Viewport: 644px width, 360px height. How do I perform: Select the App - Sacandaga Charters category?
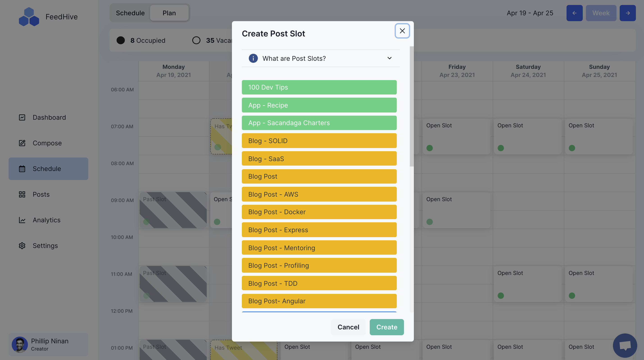point(319,123)
